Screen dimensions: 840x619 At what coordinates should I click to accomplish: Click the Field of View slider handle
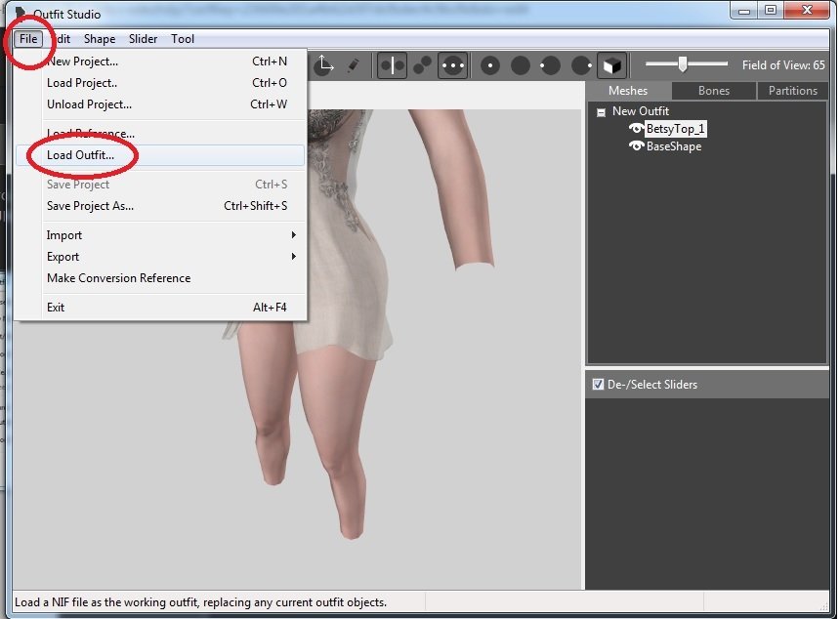pos(683,64)
